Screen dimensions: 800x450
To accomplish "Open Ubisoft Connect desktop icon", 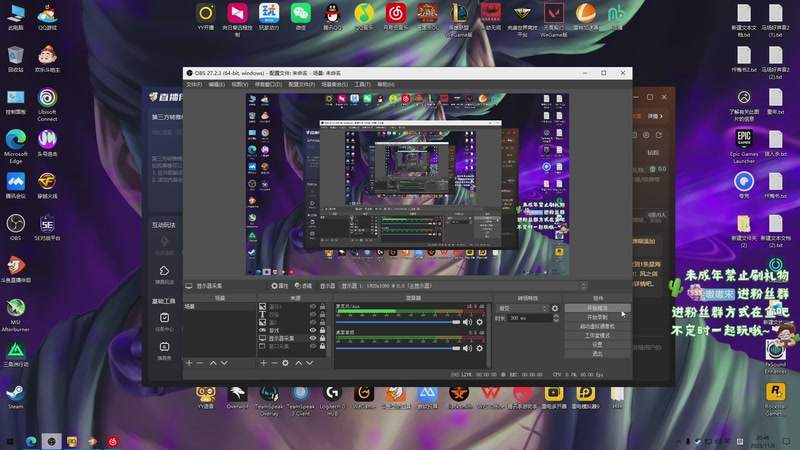I will [x=47, y=105].
